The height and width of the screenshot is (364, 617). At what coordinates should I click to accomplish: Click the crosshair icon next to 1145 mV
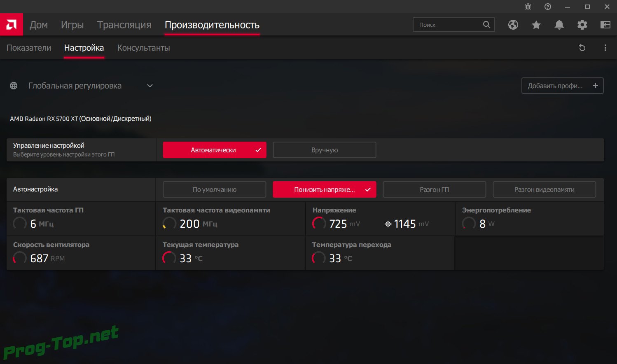[388, 224]
